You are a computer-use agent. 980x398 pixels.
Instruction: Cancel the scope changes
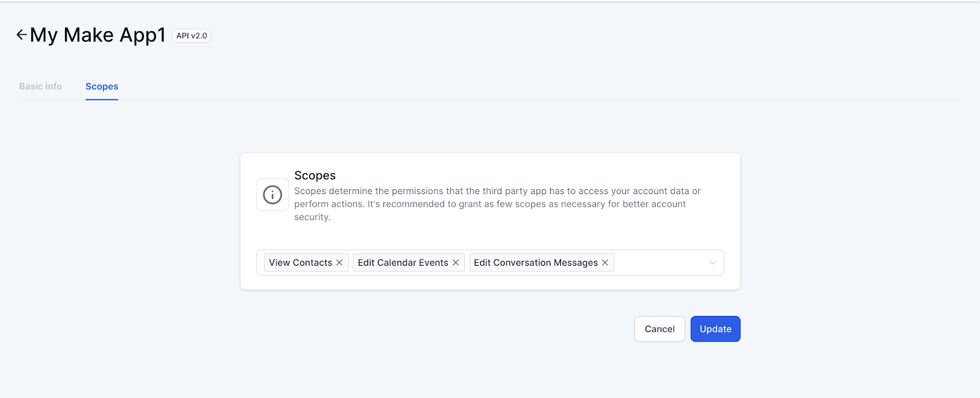(x=660, y=329)
